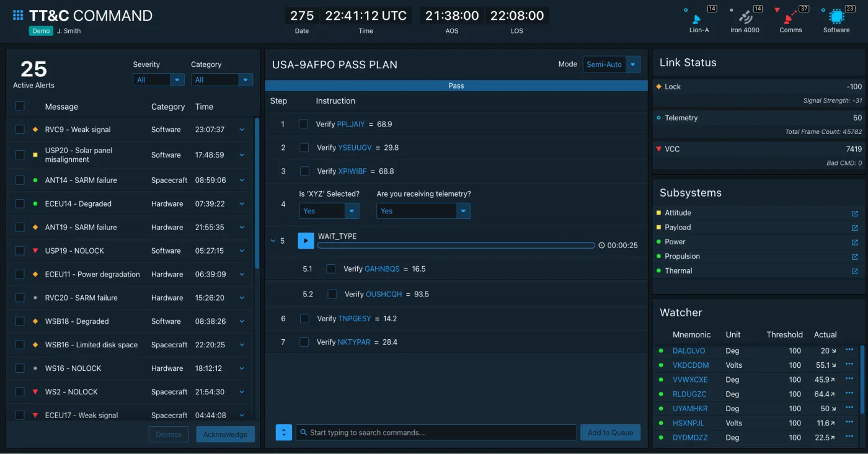
Task: Acknowledge the selected alerts
Action: (x=225, y=434)
